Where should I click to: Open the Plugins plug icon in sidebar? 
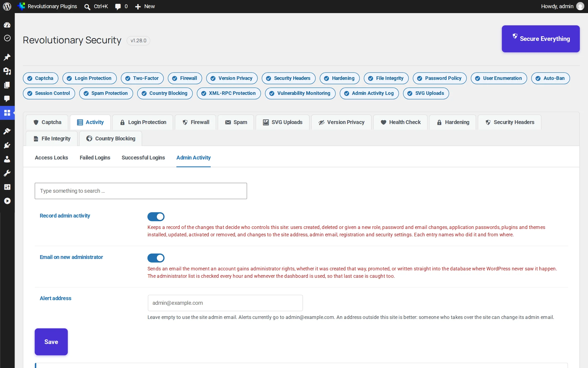pyautogui.click(x=7, y=145)
